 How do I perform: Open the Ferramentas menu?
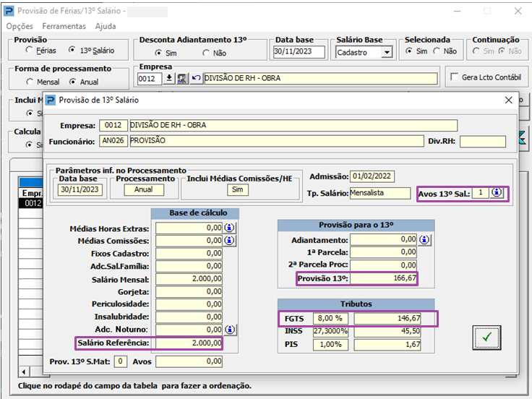coord(64,26)
